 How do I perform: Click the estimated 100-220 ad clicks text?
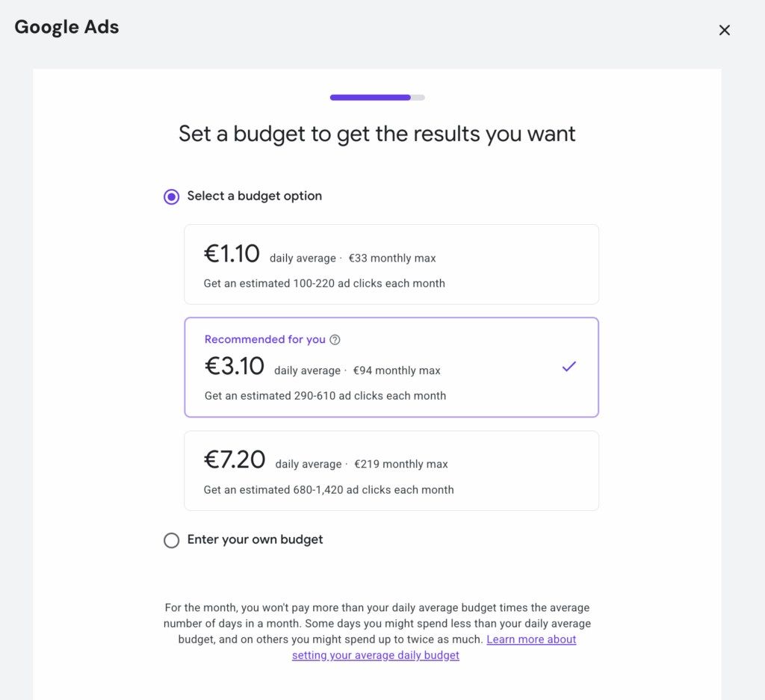(x=324, y=284)
